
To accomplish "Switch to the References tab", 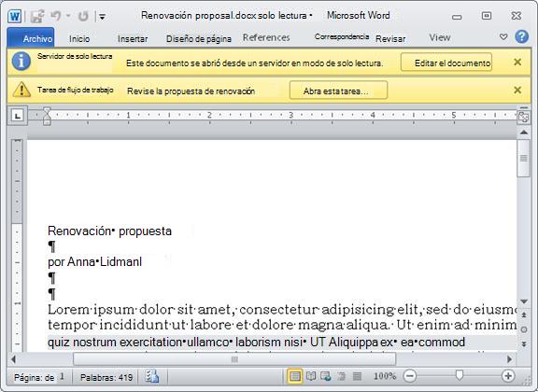I will (266, 37).
